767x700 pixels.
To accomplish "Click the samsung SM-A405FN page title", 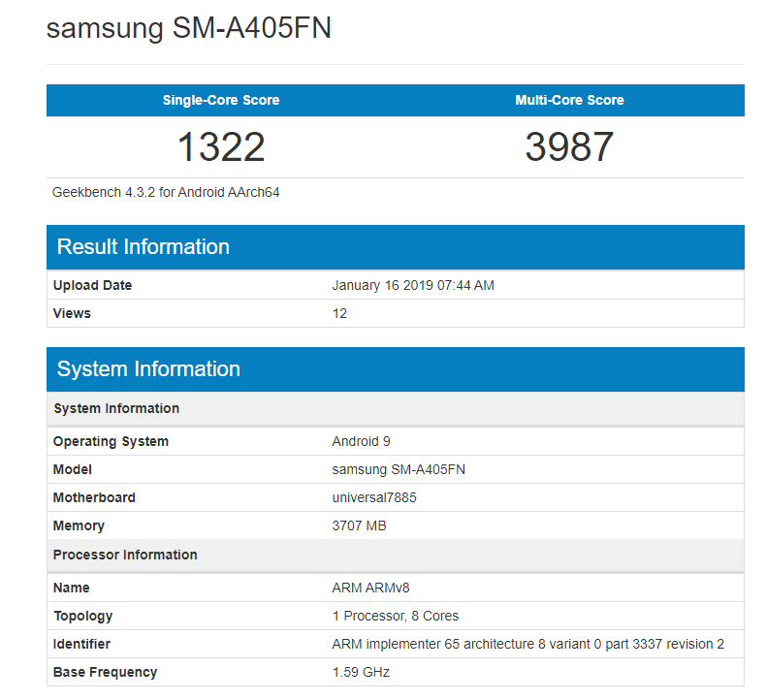I will pyautogui.click(x=189, y=28).
